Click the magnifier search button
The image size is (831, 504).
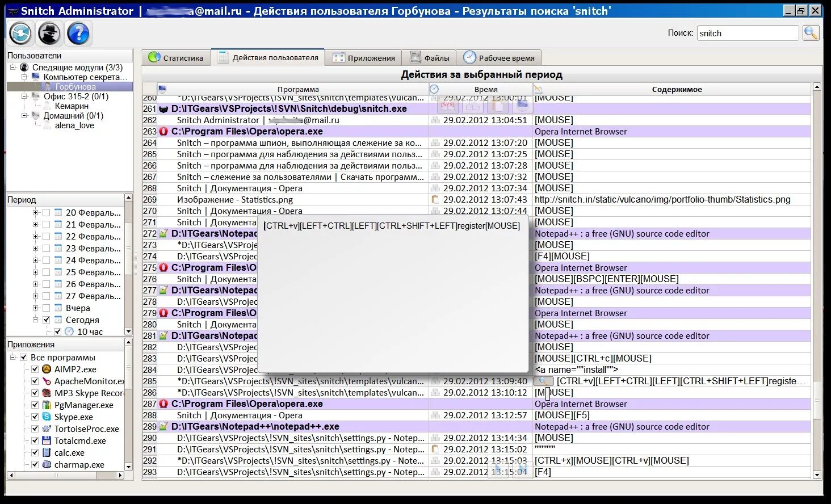811,33
